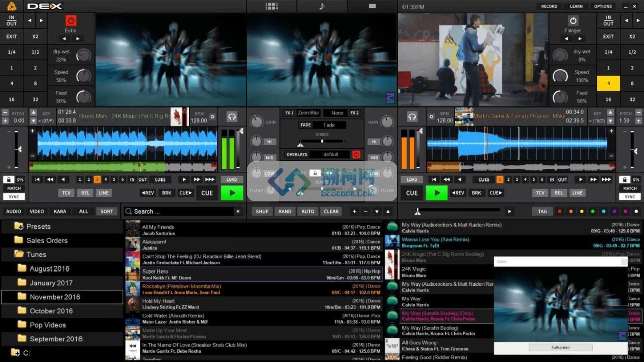Select the cyan tag color dot

(x=603, y=211)
